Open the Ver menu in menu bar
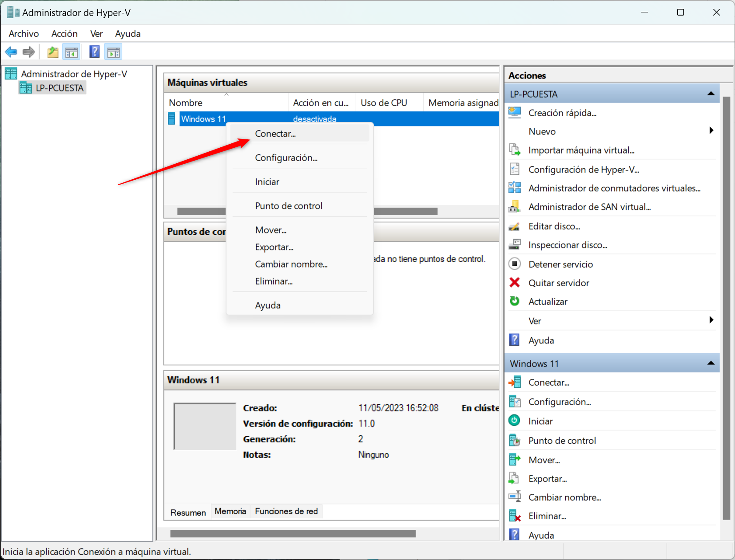 click(x=96, y=34)
